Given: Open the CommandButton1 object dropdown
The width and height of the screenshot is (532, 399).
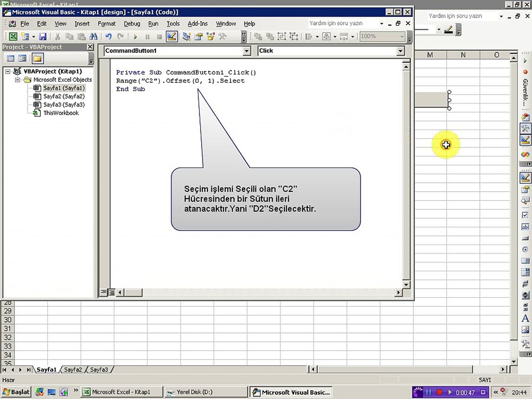Looking at the screenshot, I should coord(247,51).
